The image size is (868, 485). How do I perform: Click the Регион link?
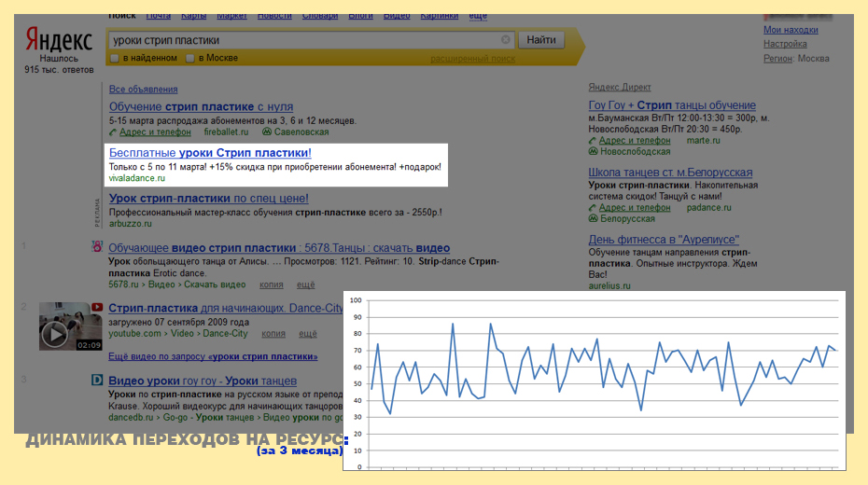(777, 59)
